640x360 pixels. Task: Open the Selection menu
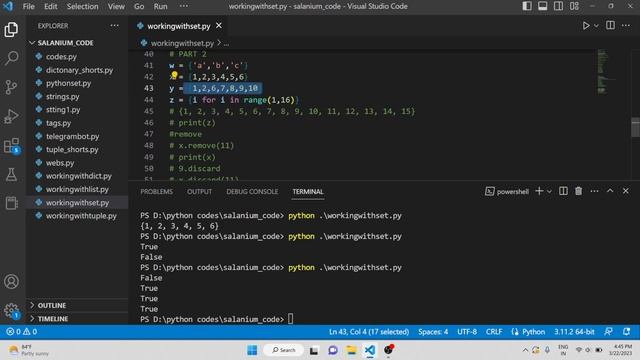point(82,7)
